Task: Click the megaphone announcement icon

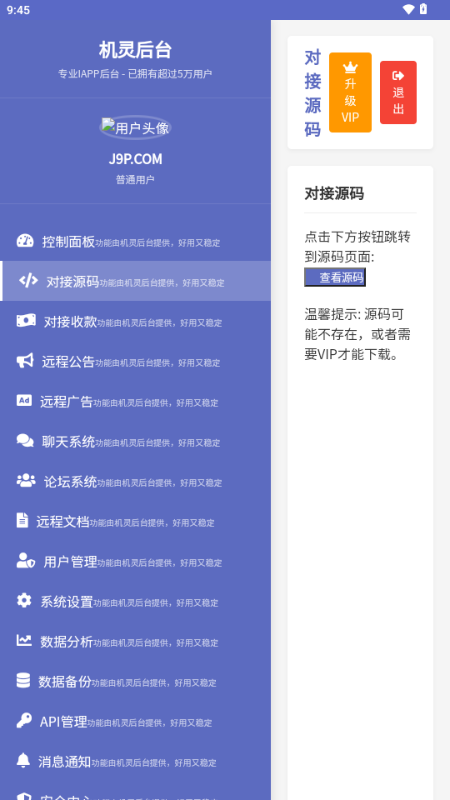Action: pos(24,361)
